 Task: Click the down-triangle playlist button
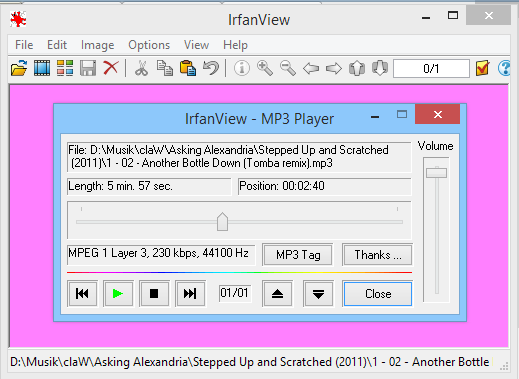click(318, 294)
